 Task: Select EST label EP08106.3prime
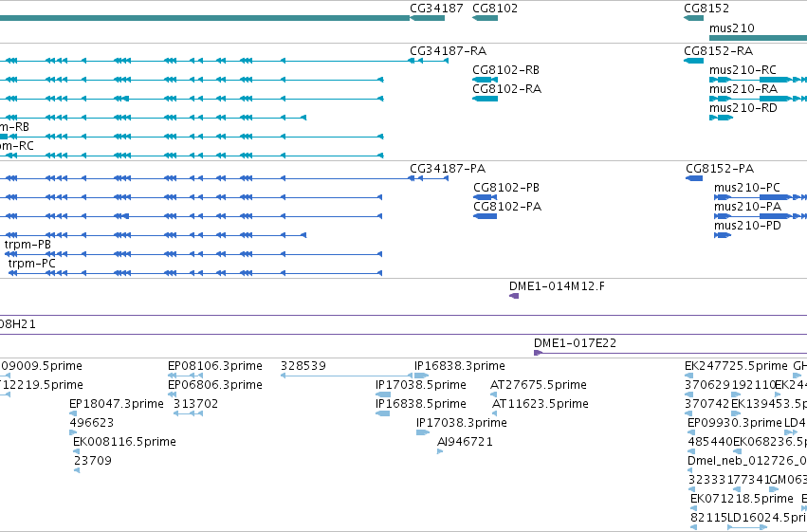[214, 366]
